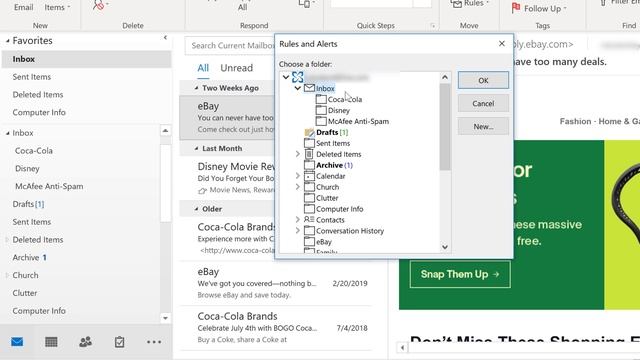Image resolution: width=640 pixels, height=360 pixels.
Task: Expand Calendar in dialog tree
Action: 298,176
